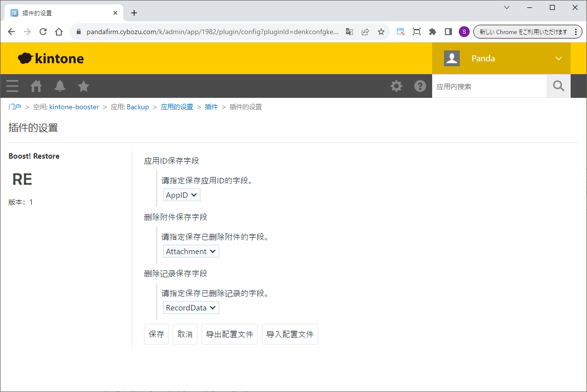Expand the Panda user menu
The height and width of the screenshot is (392, 587).
click(501, 58)
